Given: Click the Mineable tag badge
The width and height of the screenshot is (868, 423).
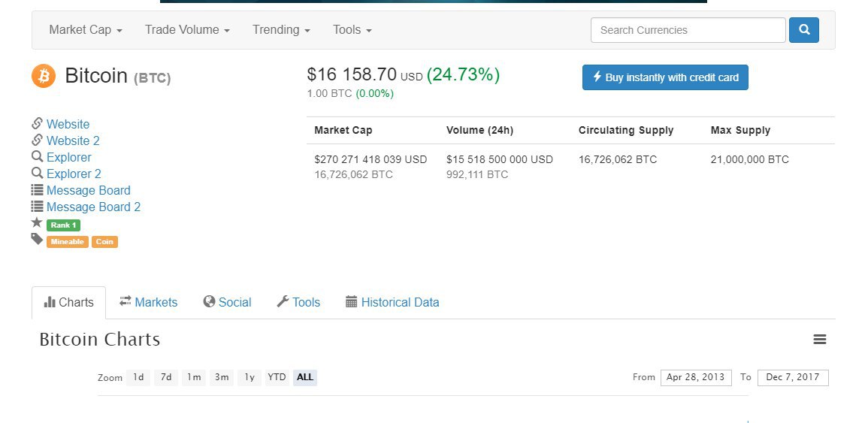Looking at the screenshot, I should (x=68, y=242).
